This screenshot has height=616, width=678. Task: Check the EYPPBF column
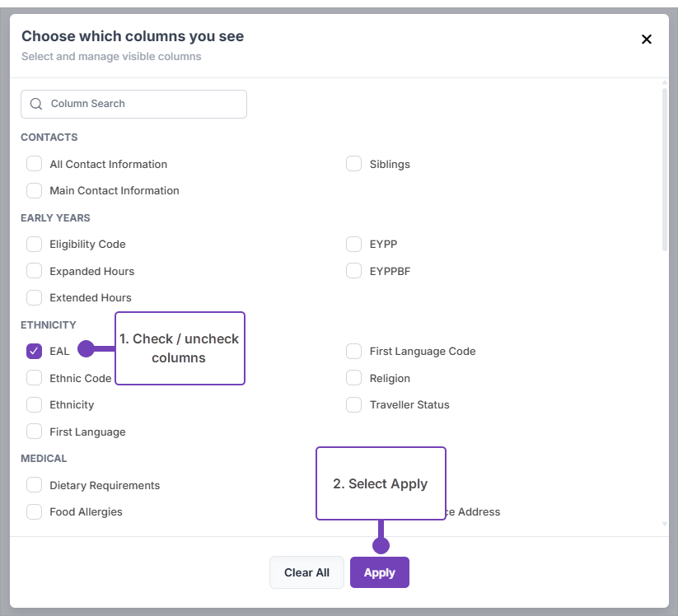tap(354, 271)
